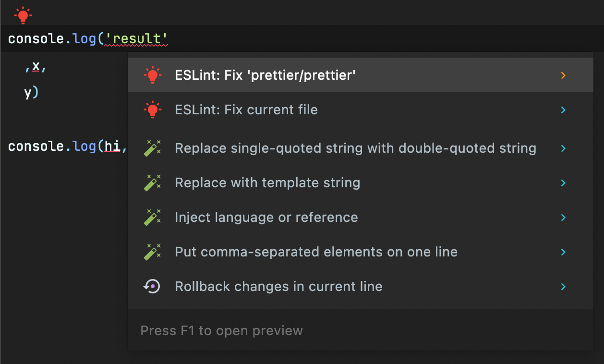Select Replace single-quoted string with double-quoted string
Image resolution: width=604 pixels, height=364 pixels.
coord(355,148)
